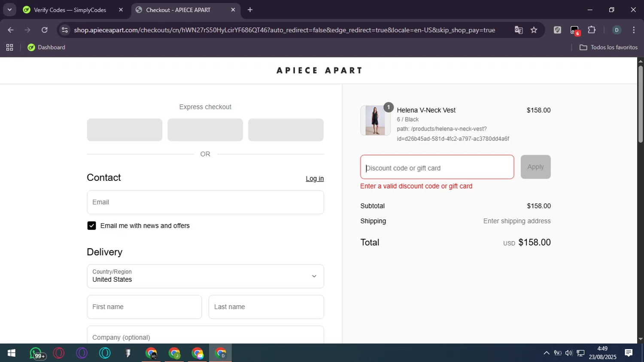The image size is (644, 362).
Task: Click the scrollbar down arrow
Action: (641, 339)
